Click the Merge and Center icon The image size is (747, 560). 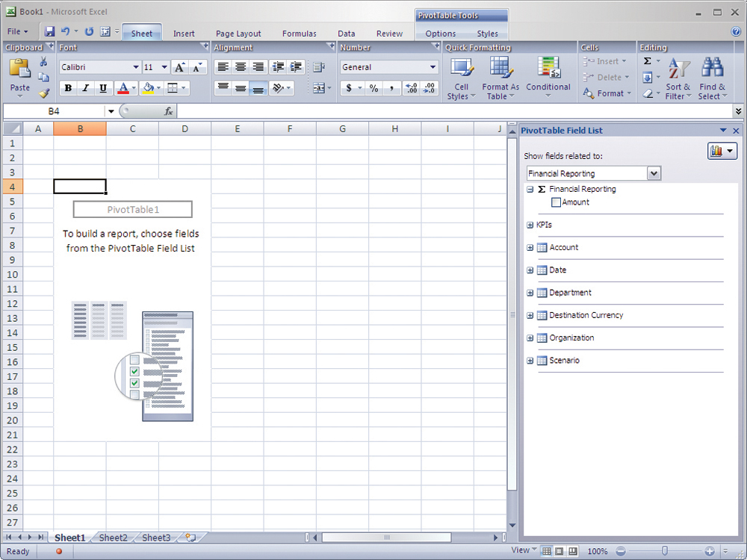tap(319, 88)
